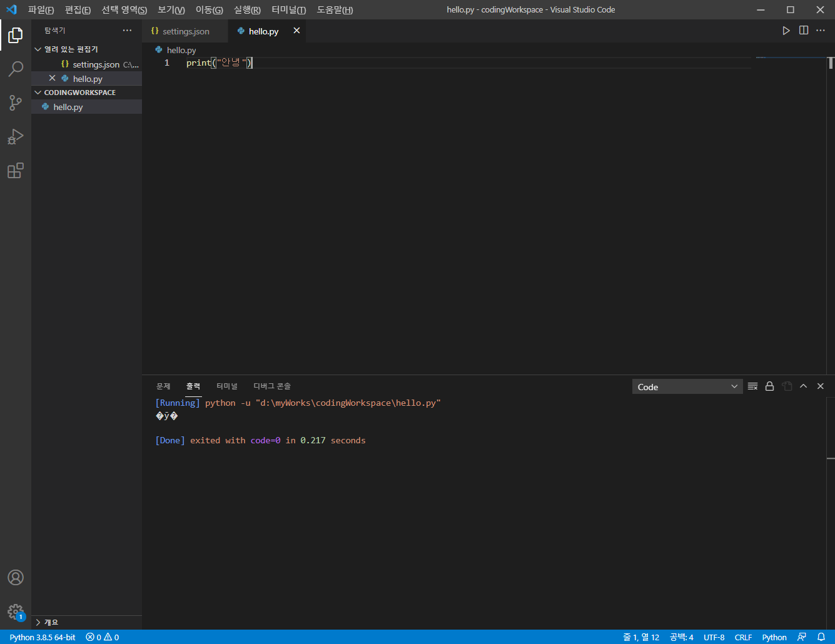835x644 pixels.
Task: Open the 편집(E) menu
Action: (x=78, y=9)
